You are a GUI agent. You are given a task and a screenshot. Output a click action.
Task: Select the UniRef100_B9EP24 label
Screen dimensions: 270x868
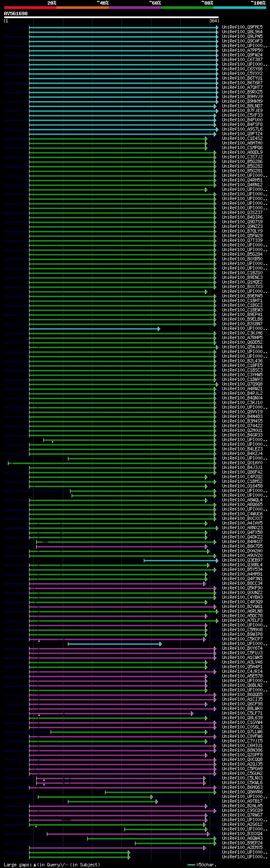pyautogui.click(x=242, y=843)
